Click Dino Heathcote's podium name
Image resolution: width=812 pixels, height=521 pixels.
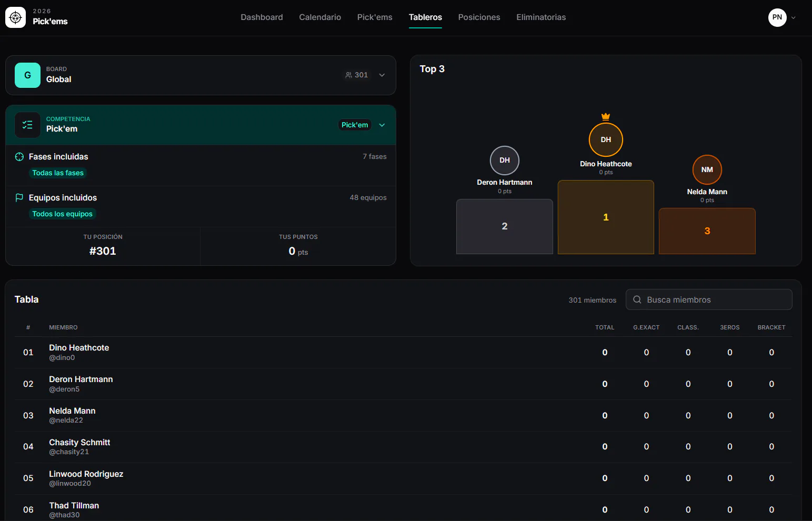606,164
